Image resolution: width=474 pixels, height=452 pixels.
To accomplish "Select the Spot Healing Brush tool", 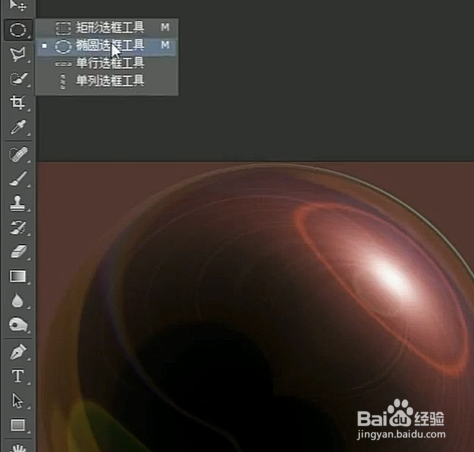I will coord(18,155).
